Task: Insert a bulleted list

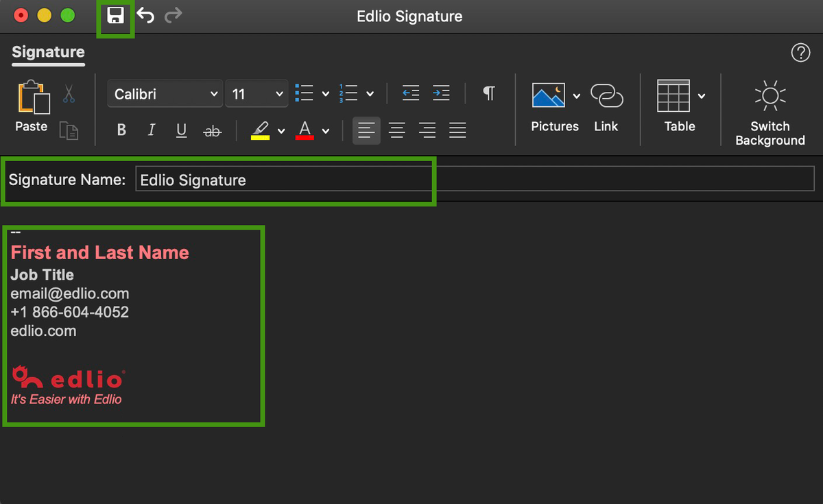Action: 304,93
